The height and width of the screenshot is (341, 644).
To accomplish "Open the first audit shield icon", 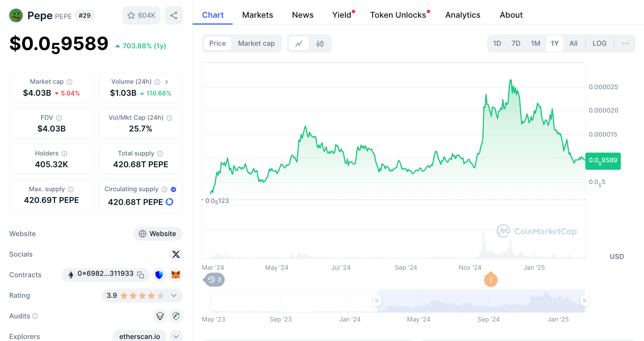I will click(x=160, y=316).
